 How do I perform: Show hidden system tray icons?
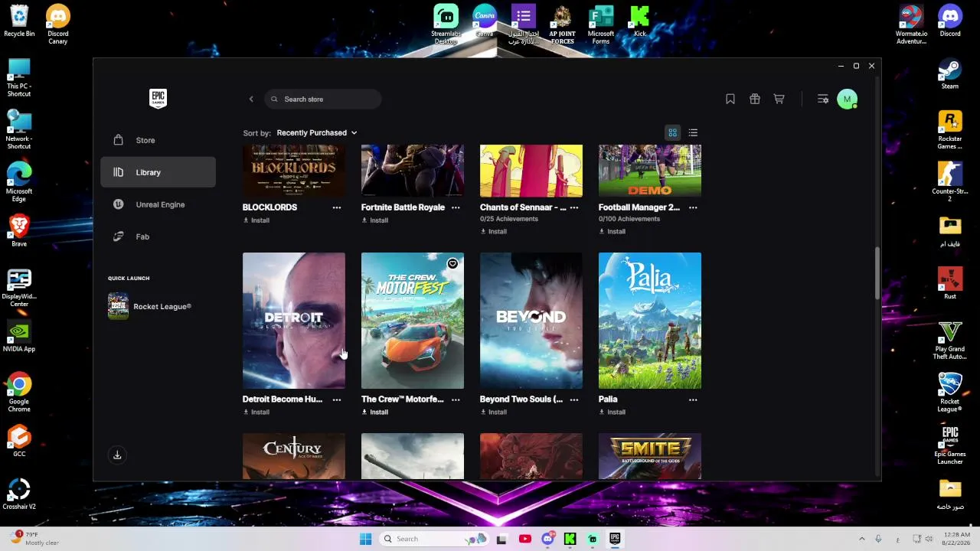[861, 539]
